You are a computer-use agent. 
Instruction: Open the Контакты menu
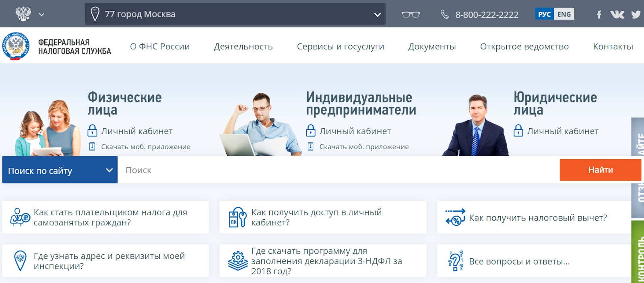[613, 46]
